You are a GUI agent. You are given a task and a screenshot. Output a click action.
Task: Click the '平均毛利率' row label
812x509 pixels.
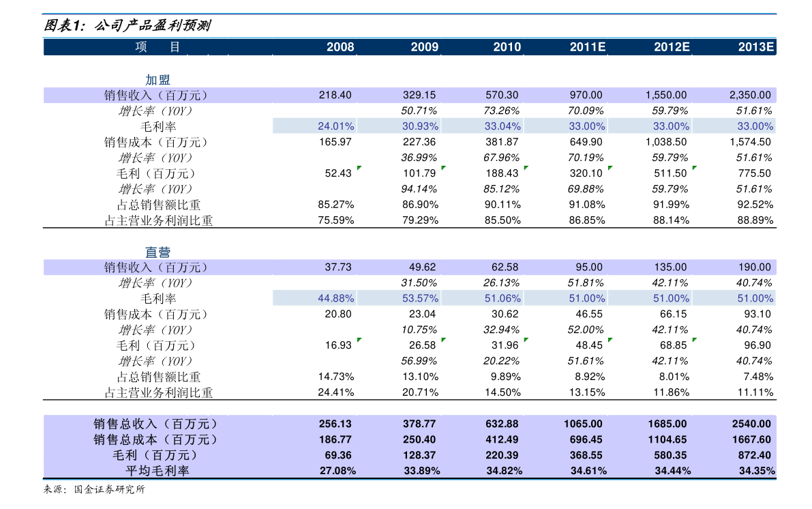157,471
